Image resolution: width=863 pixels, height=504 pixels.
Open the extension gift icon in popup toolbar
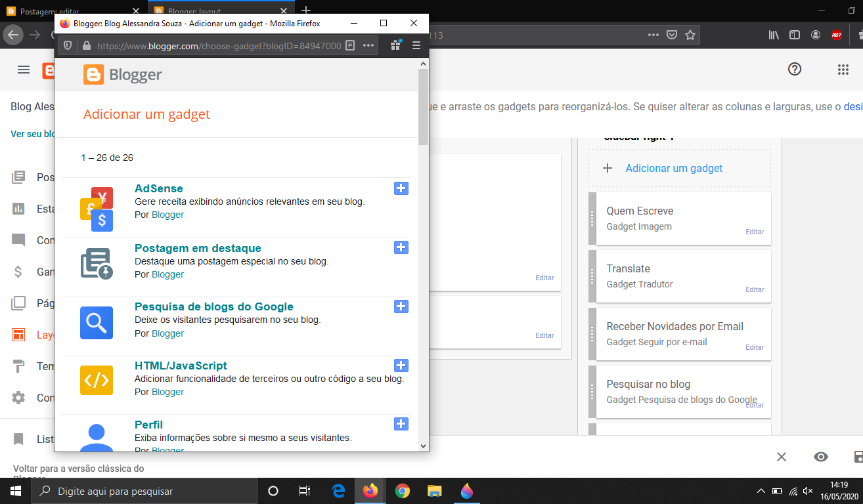pos(396,45)
